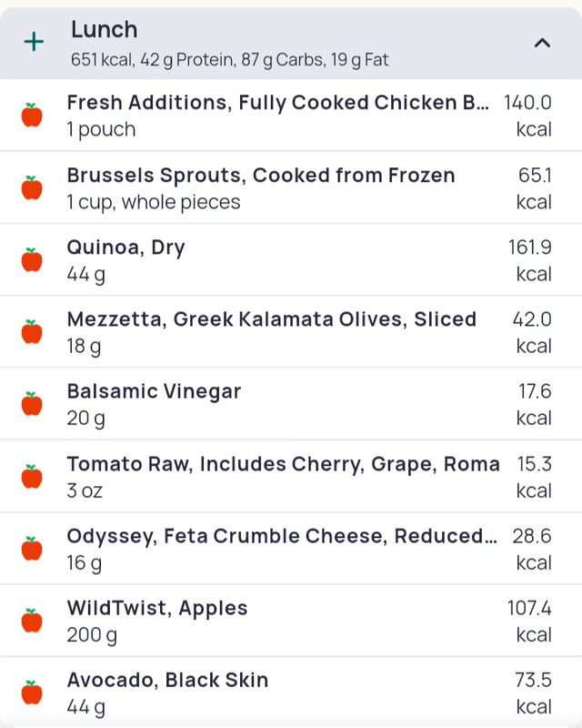
Task: Click apple icon next to Kalamata Olives
Action: [x=32, y=332]
